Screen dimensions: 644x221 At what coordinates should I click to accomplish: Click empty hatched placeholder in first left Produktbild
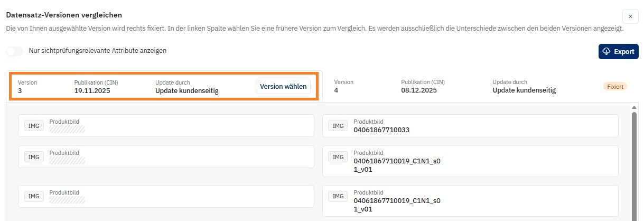click(x=67, y=129)
